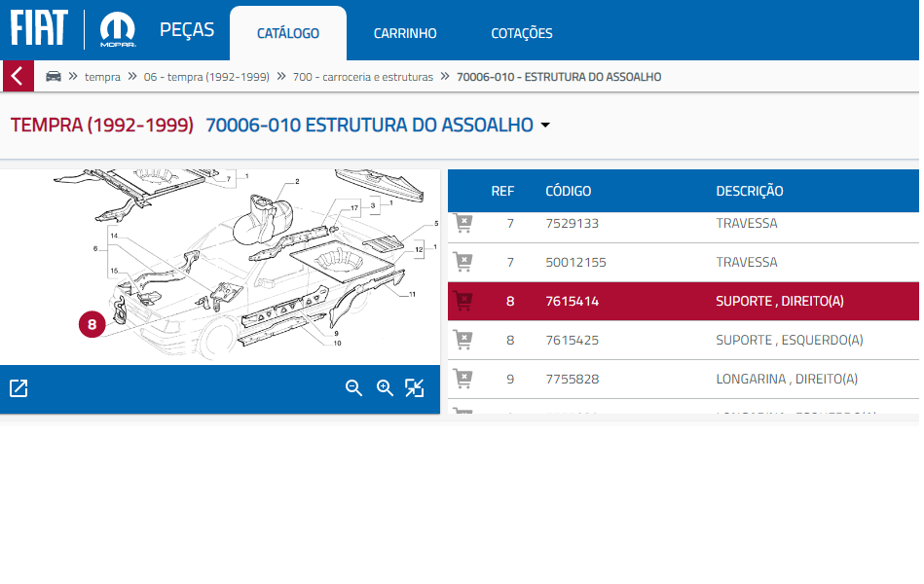The image size is (924, 584).
Task: Select the CATÁLOGO tab
Action: (288, 33)
